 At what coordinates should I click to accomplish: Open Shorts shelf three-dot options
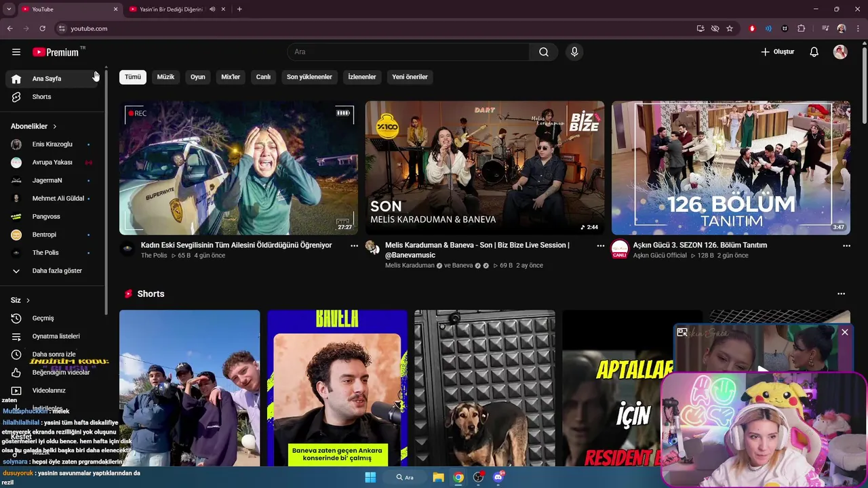point(841,294)
